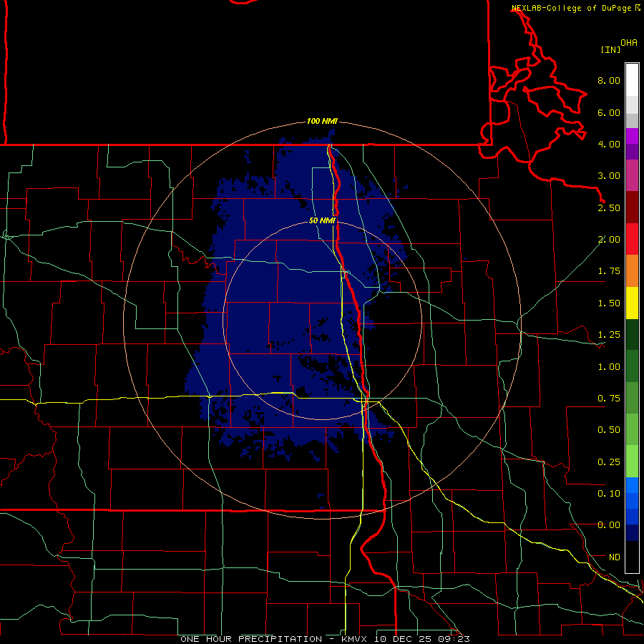
Task: Pick the magenta legend swatch near 4.00
Action: coord(632,137)
